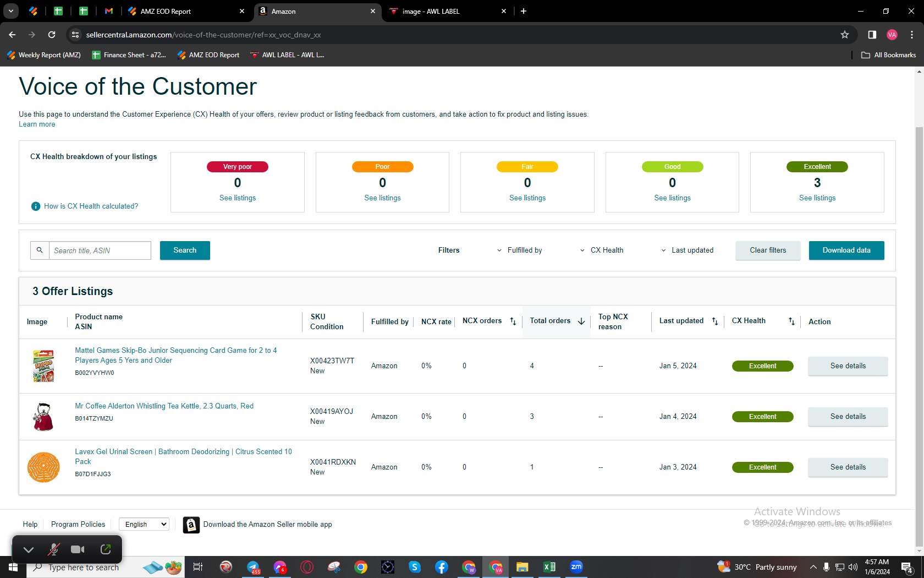Image resolution: width=924 pixels, height=578 pixels.
Task: Click the Search title, ASIN field
Action: (100, 250)
